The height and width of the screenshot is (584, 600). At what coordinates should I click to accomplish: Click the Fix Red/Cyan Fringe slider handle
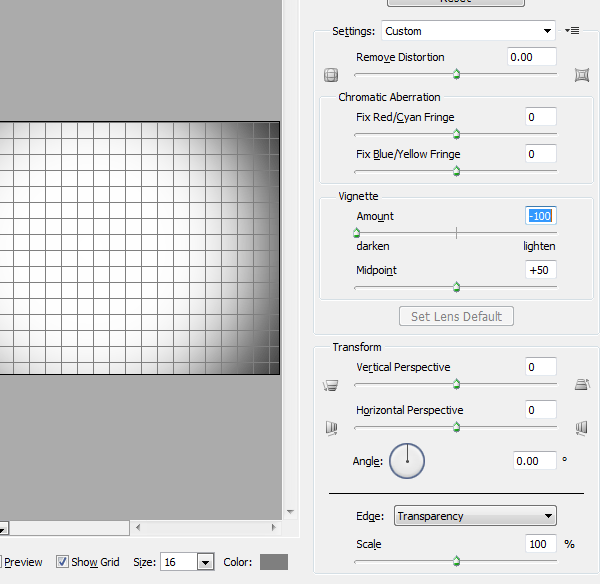point(456,134)
